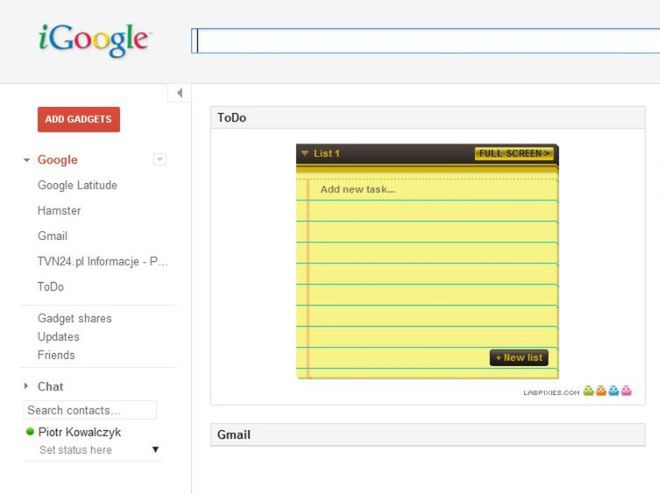
Task: Open Friends in sidebar
Action: [56, 355]
